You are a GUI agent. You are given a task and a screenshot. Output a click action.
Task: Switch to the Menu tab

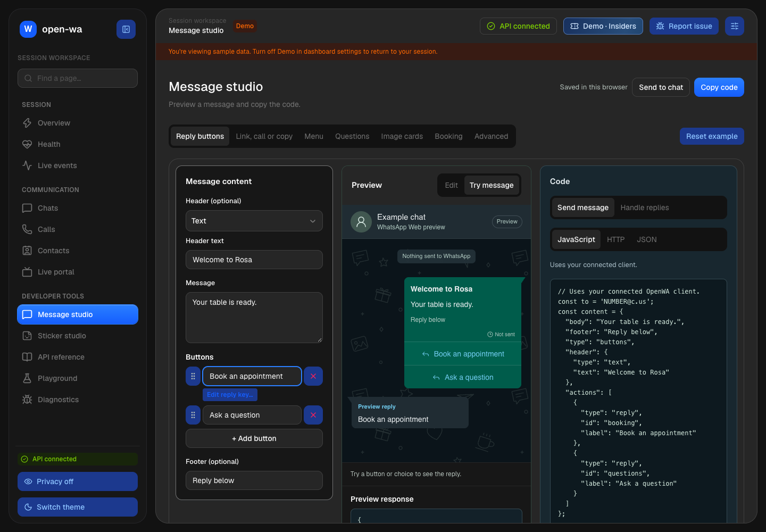[x=314, y=136]
